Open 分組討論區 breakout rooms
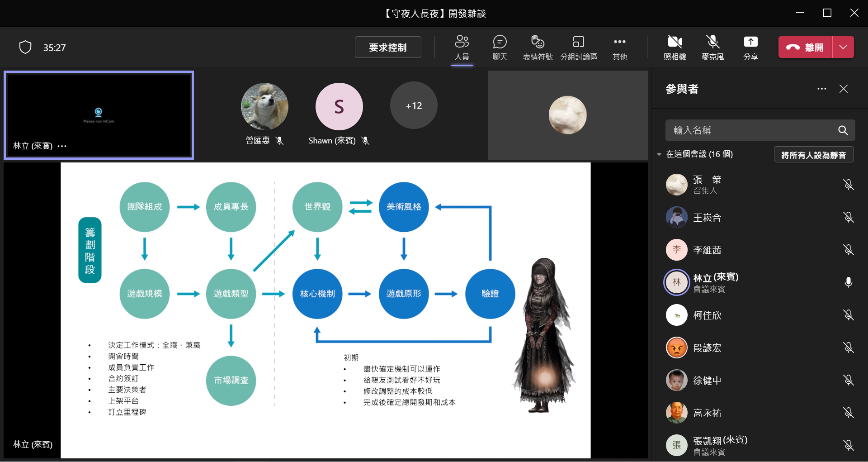868x462 pixels. (x=579, y=47)
